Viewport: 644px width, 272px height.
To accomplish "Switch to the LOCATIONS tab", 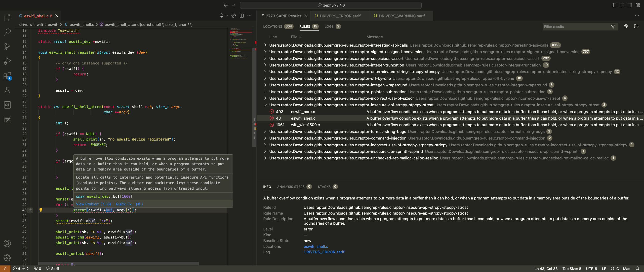I will (x=272, y=26).
